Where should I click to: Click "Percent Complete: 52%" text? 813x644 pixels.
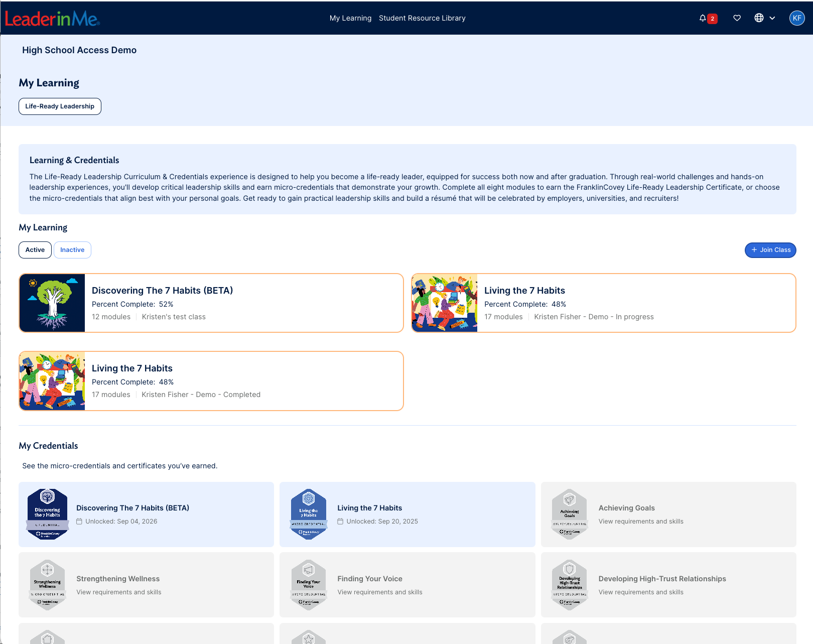coord(132,304)
